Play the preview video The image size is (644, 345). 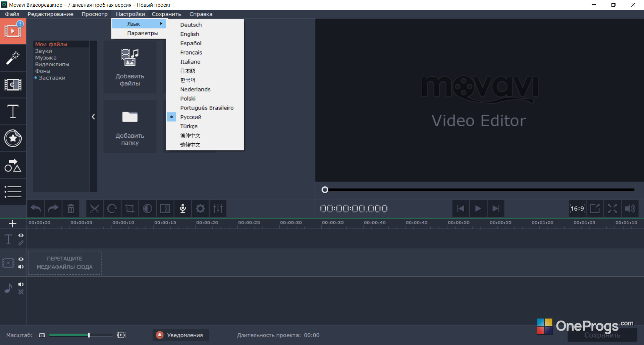pos(478,209)
